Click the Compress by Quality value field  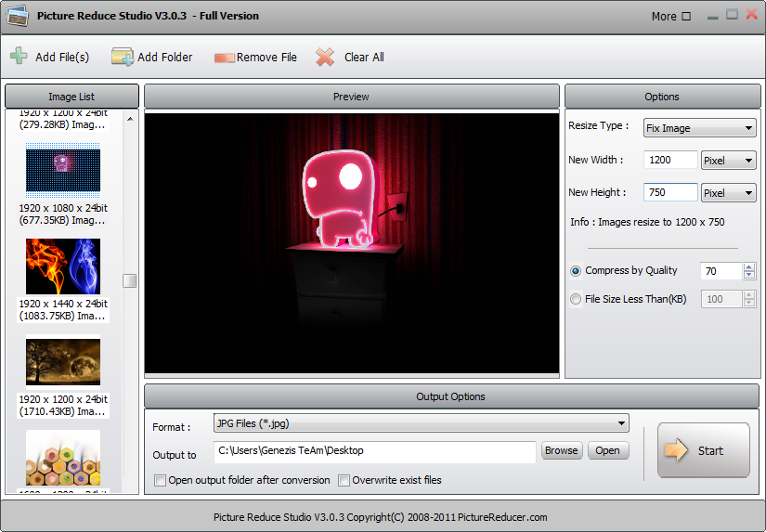[x=721, y=270]
